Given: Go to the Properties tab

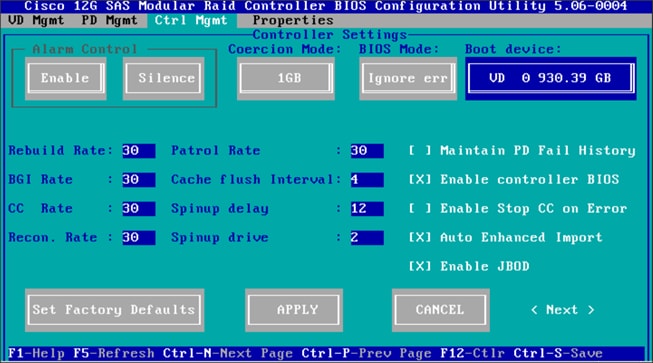Looking at the screenshot, I should point(293,20).
